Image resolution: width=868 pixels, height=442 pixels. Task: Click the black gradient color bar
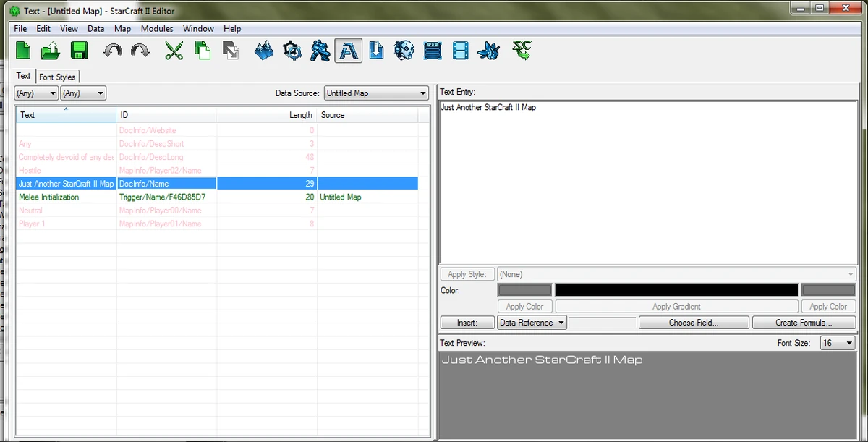click(x=676, y=289)
